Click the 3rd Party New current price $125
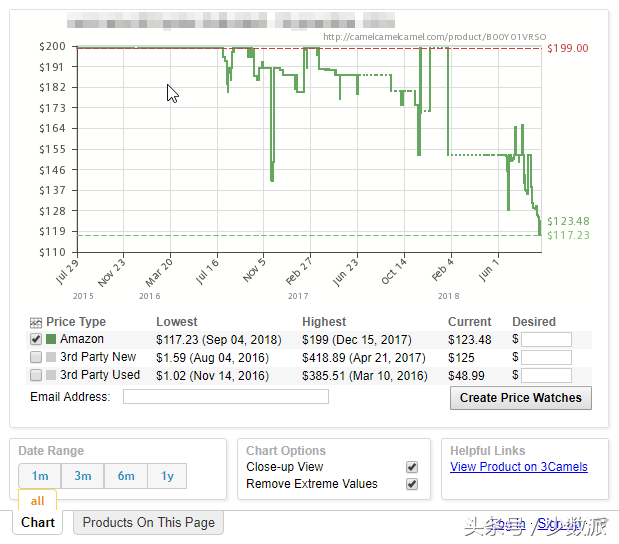The height and width of the screenshot is (544, 619). pyautogui.click(x=461, y=358)
